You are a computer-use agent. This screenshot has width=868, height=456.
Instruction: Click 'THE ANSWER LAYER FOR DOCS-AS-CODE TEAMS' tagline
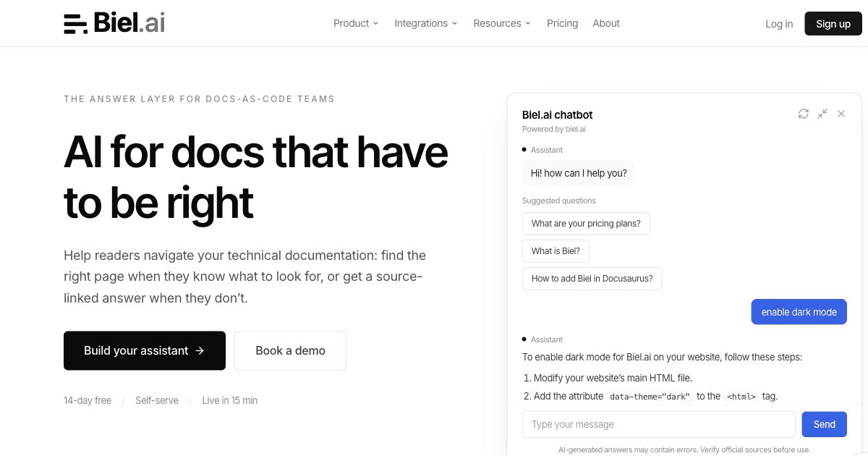point(199,99)
